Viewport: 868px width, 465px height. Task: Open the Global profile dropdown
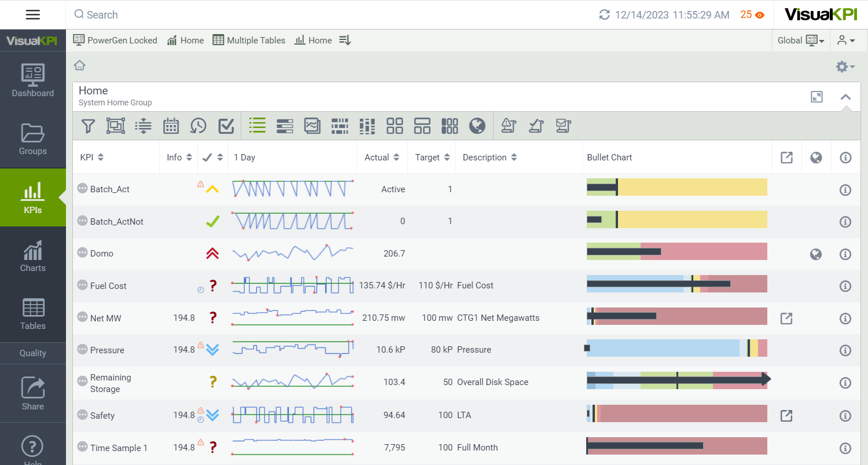coord(801,41)
